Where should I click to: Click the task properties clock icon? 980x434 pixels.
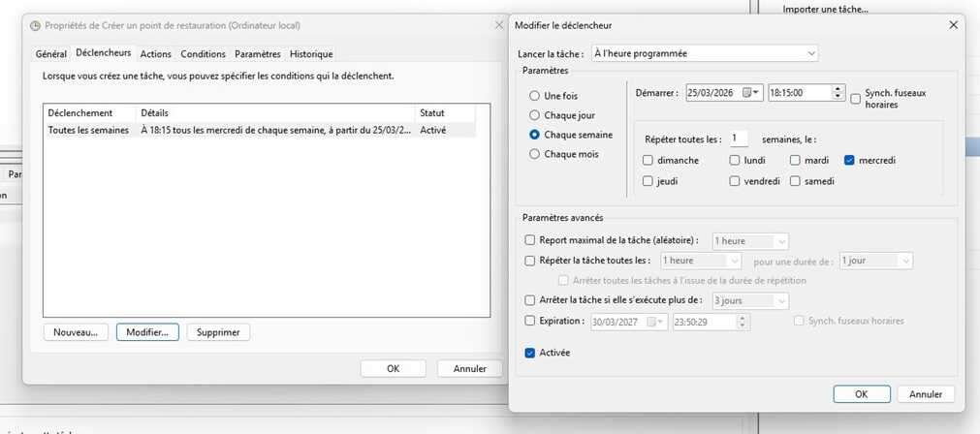click(35, 26)
